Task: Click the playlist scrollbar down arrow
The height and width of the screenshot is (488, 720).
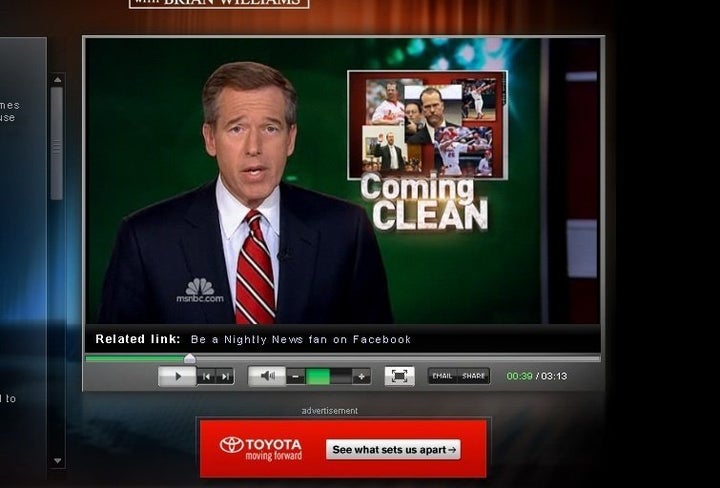Action: pyautogui.click(x=57, y=460)
